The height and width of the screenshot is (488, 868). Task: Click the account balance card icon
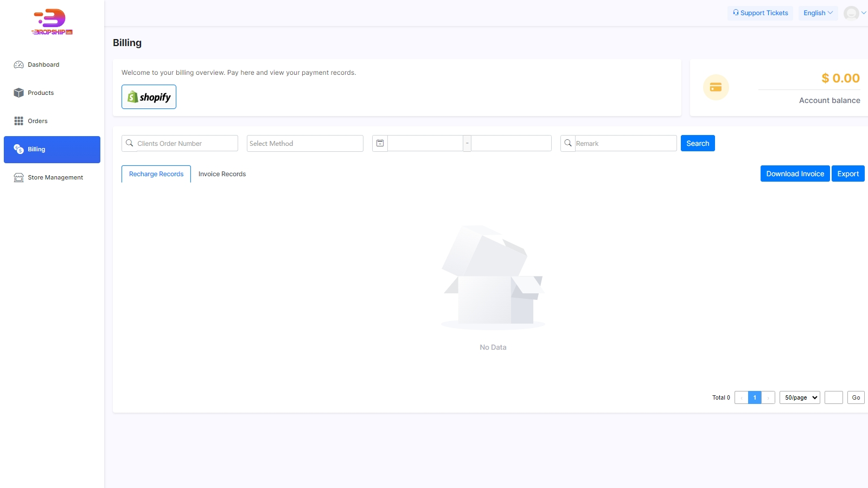click(716, 87)
